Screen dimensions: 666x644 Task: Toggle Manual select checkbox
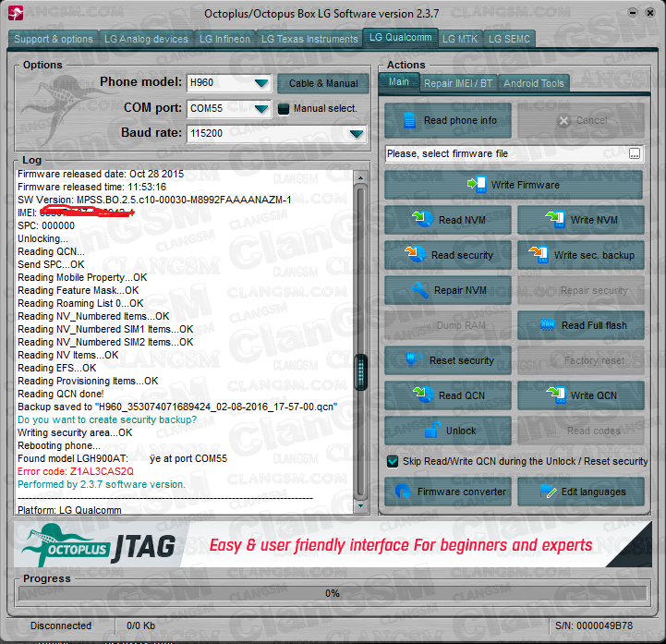point(284,109)
